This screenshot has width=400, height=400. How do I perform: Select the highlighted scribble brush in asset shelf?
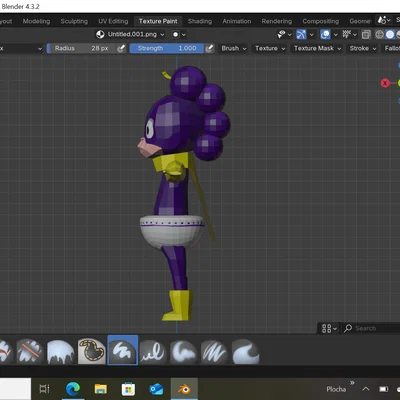122,351
